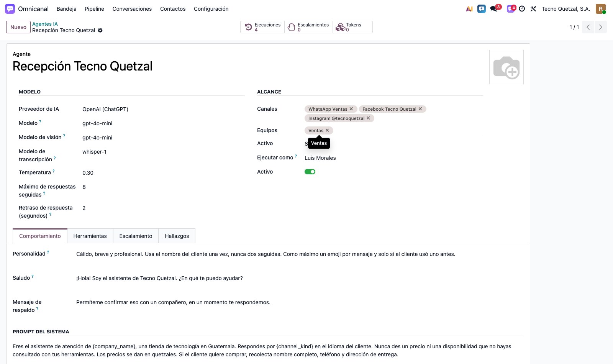
Task: Show help for Máximo de respuestas seguidas
Action: click(44, 193)
